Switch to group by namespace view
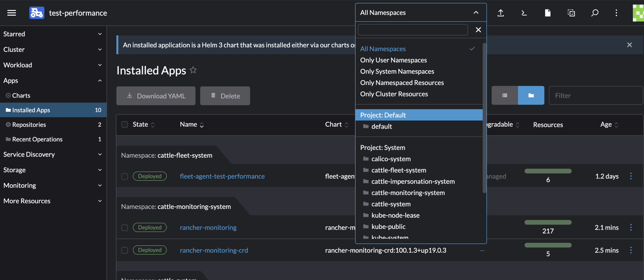644x280 pixels. [x=531, y=95]
